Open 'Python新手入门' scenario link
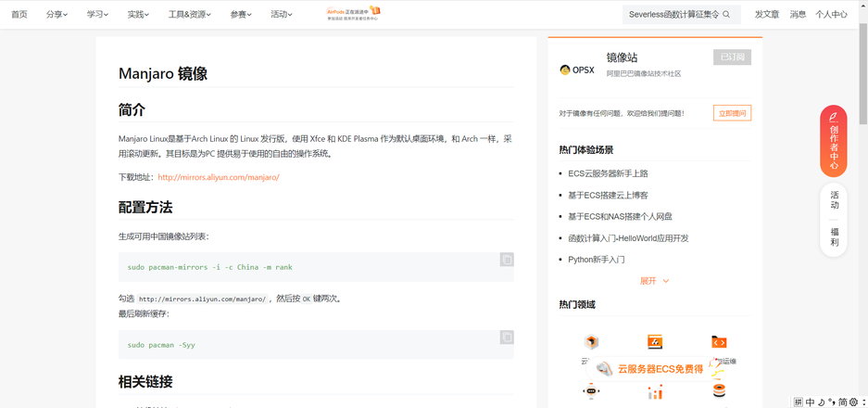Viewport: 868px width, 408px height. click(x=597, y=260)
